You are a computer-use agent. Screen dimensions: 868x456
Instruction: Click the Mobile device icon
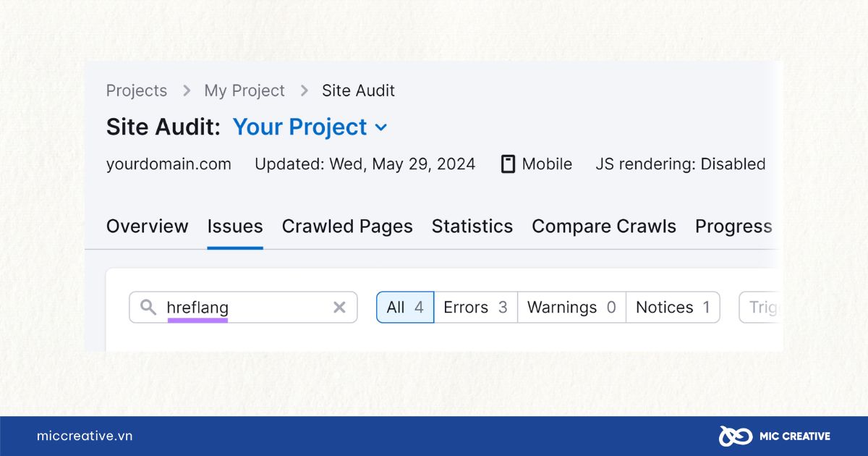coord(509,164)
